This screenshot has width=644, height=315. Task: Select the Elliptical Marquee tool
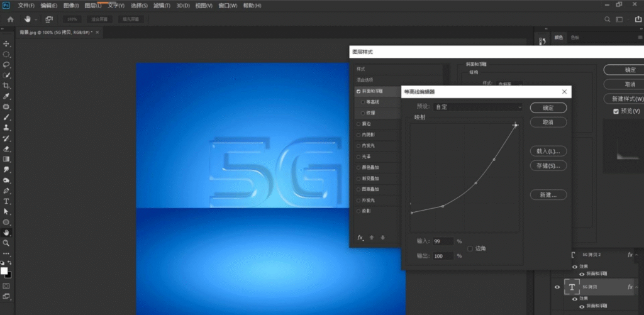[x=6, y=54]
